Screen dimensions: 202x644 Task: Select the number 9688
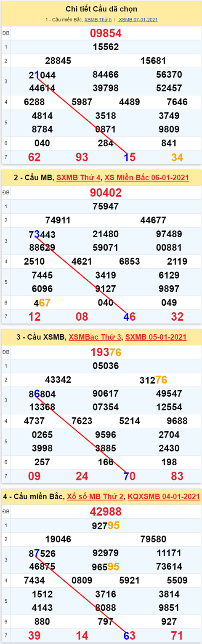(177, 421)
